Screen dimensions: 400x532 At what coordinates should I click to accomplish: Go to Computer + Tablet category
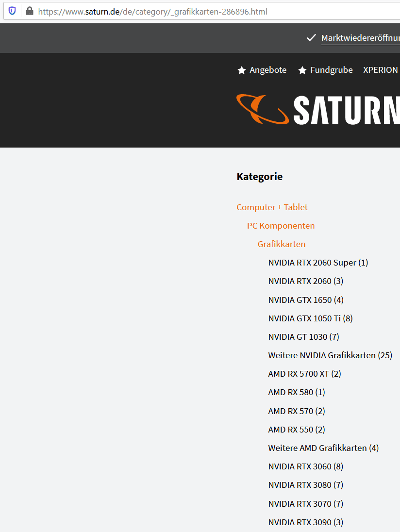coord(272,207)
